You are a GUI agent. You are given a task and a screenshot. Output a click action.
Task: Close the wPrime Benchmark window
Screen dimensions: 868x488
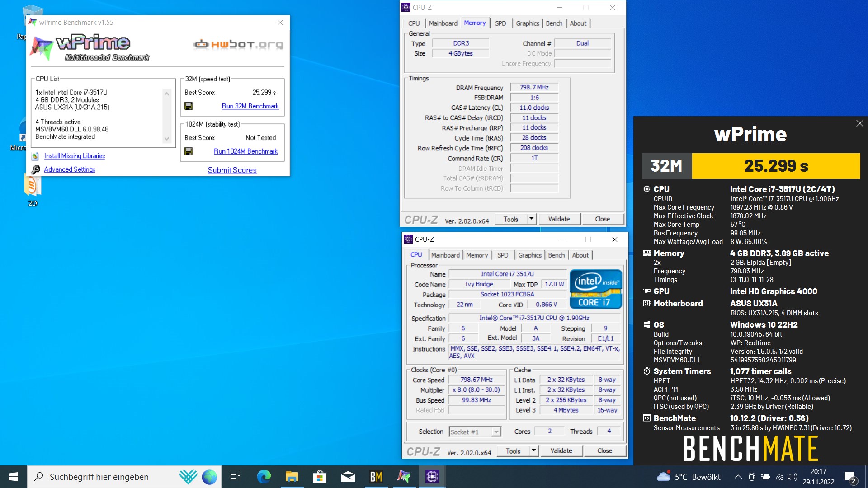(x=280, y=23)
